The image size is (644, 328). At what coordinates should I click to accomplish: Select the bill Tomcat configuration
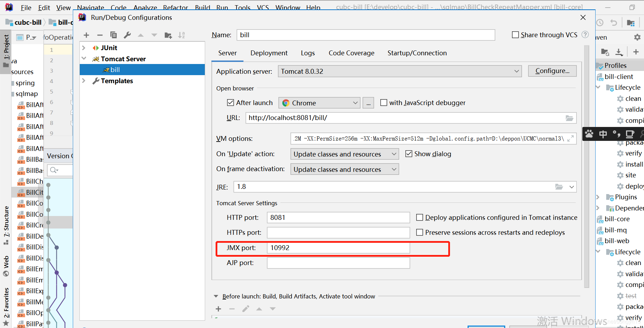click(142, 70)
